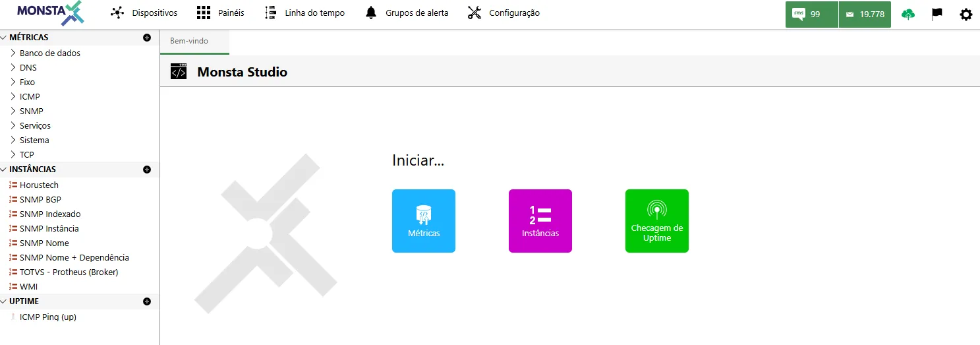Image resolution: width=980 pixels, height=345 pixels.
Task: Open the email counter showing 19.778
Action: pyautogui.click(x=865, y=14)
